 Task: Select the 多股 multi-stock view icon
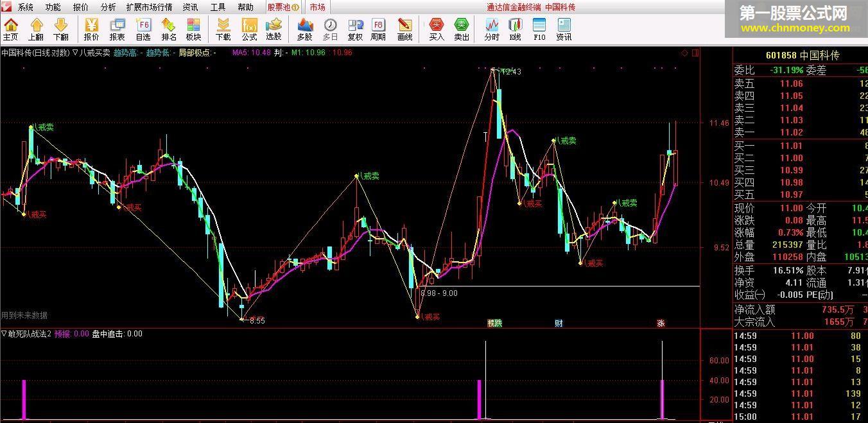click(305, 30)
